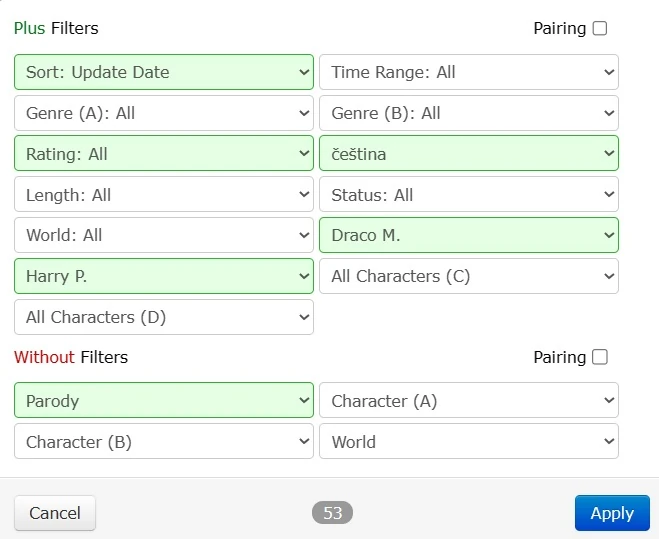
Task: Open the All Characters (C) dropdown
Action: (469, 276)
